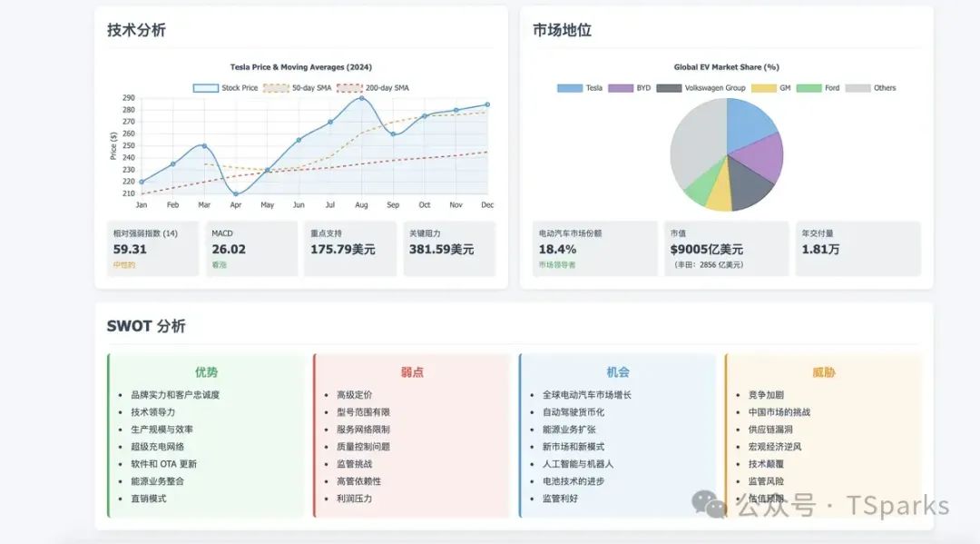Image resolution: width=980 pixels, height=544 pixels.
Task: Click the April low data point on price line
Action: point(236,193)
